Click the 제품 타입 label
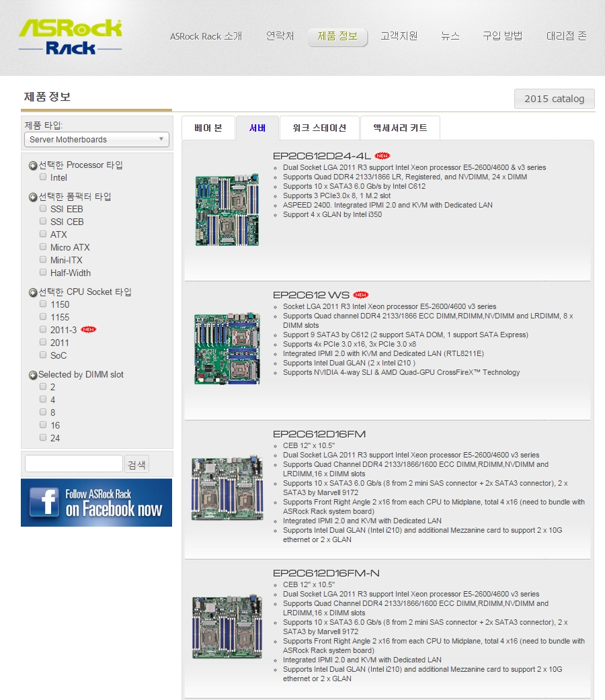This screenshot has width=605, height=700. (x=44, y=126)
